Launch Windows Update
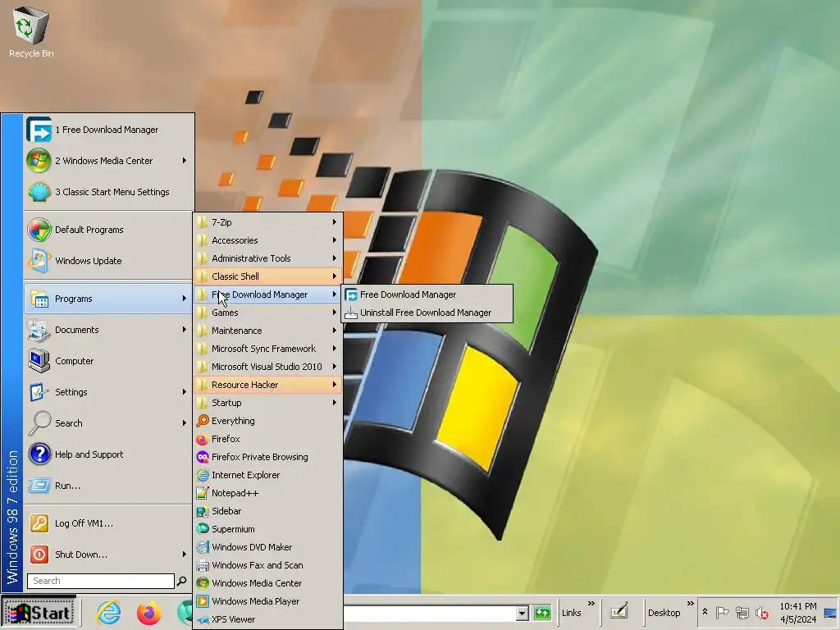The image size is (840, 630). [x=109, y=261]
